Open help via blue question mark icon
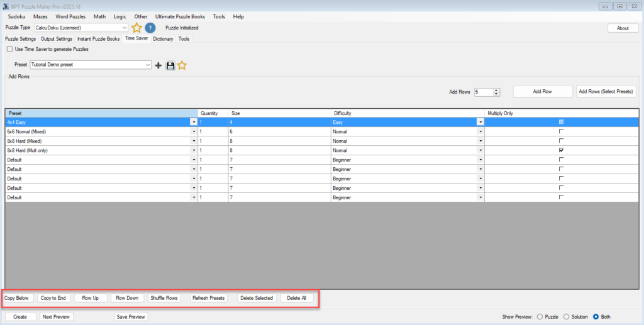The height and width of the screenshot is (325, 644). point(150,28)
